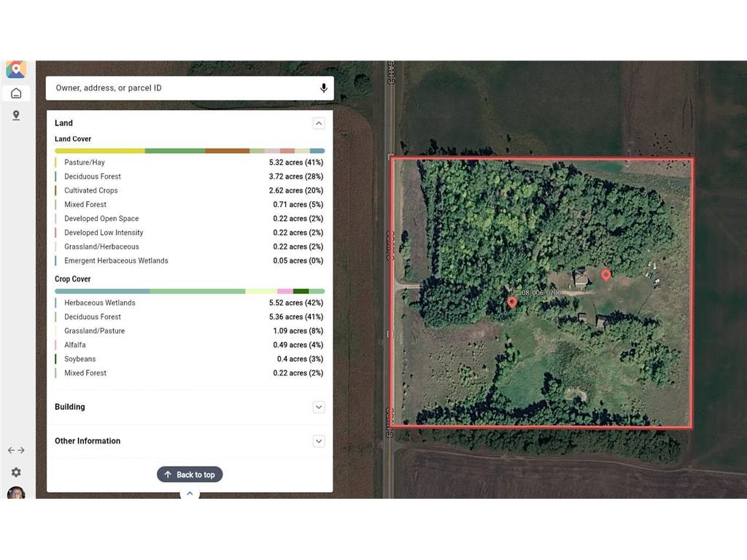This screenshot has height=560, width=747.
Task: Click the 5.32 acres (41%) value
Action: pyautogui.click(x=296, y=163)
